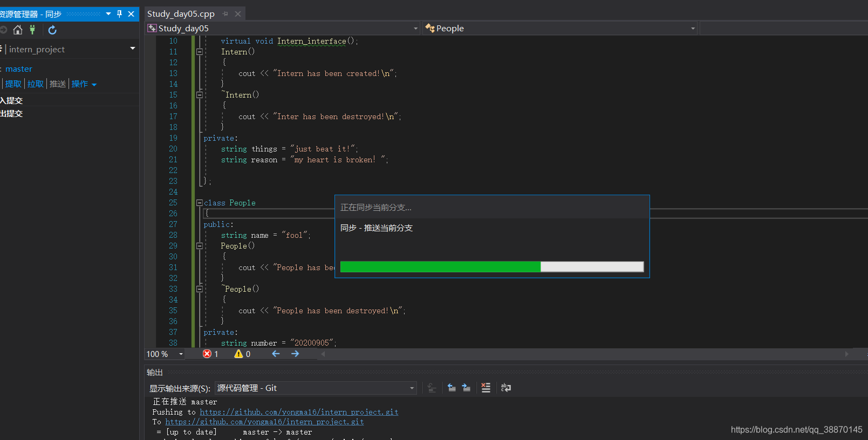868x440 pixels.
Task: Collapse the Intern() constructor on line 11
Action: tap(199, 52)
